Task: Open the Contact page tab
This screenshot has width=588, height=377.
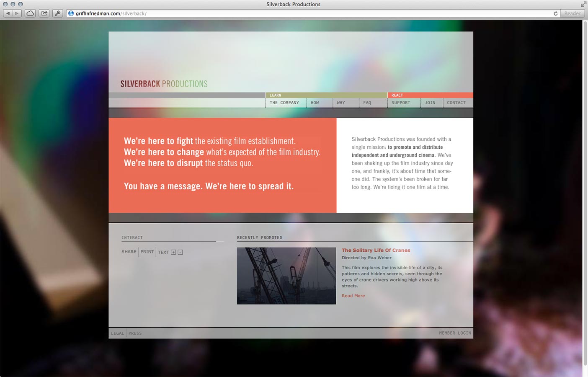Action: [x=456, y=103]
